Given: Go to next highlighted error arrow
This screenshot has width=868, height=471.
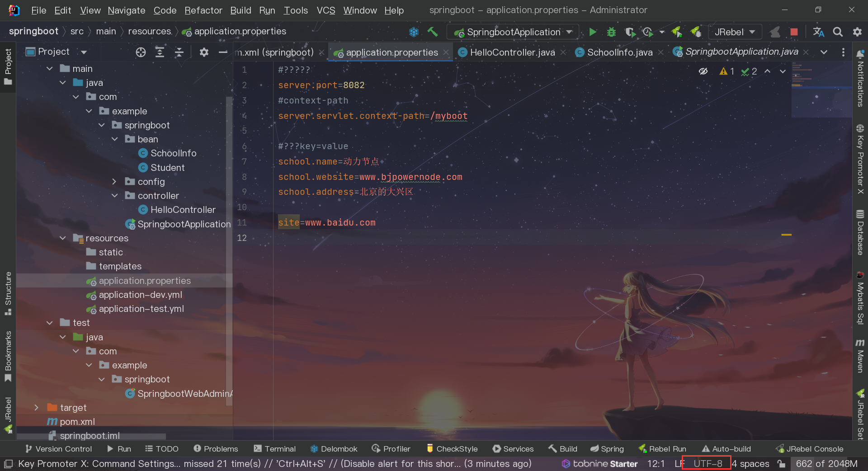Looking at the screenshot, I should click(783, 71).
